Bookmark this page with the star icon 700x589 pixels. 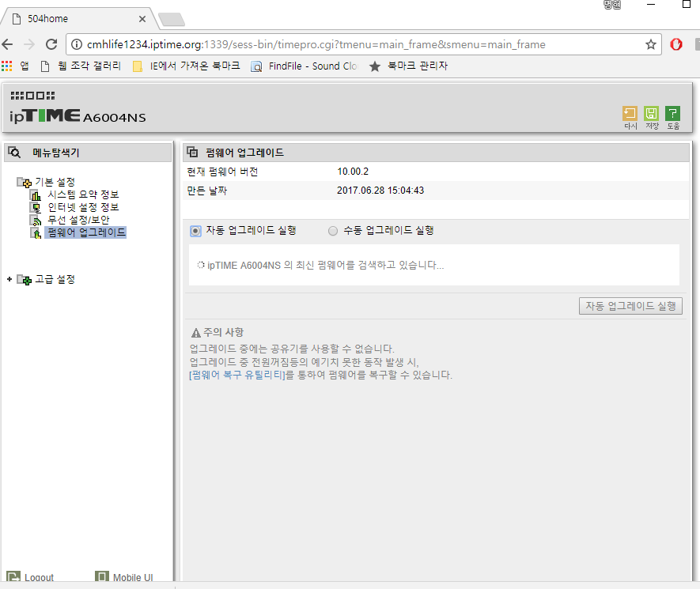651,44
